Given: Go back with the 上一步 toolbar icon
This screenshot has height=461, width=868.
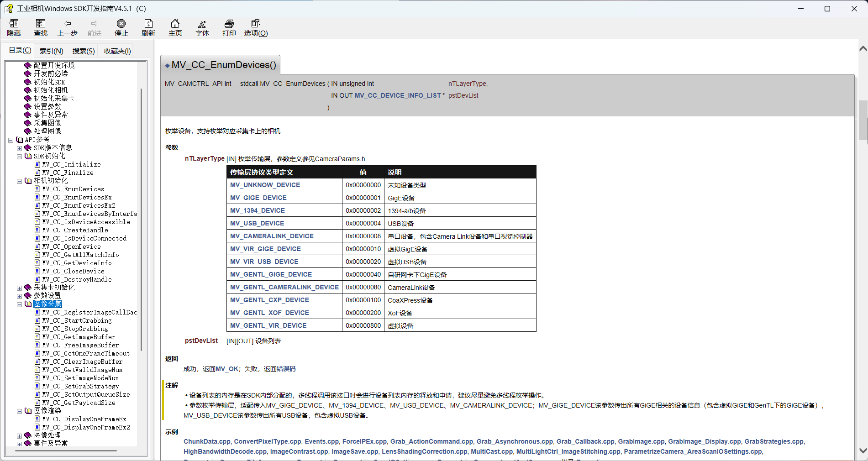Looking at the screenshot, I should pyautogui.click(x=68, y=23).
